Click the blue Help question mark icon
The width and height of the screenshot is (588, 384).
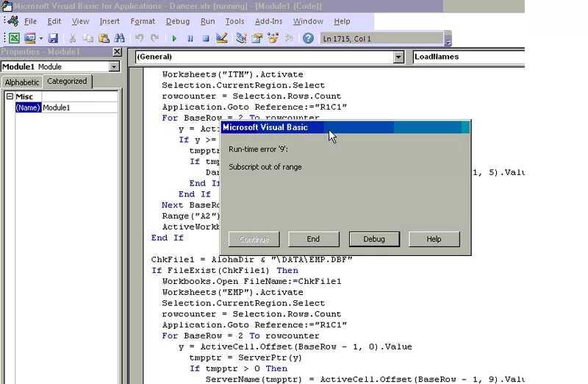[308, 38]
